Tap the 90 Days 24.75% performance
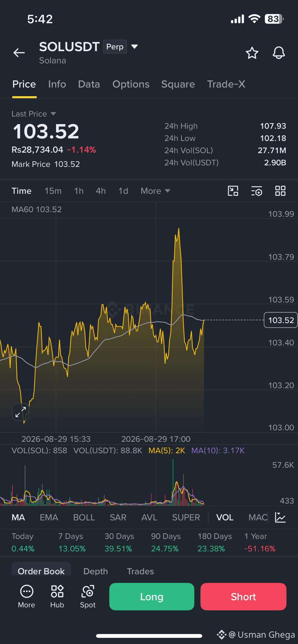 (166, 542)
